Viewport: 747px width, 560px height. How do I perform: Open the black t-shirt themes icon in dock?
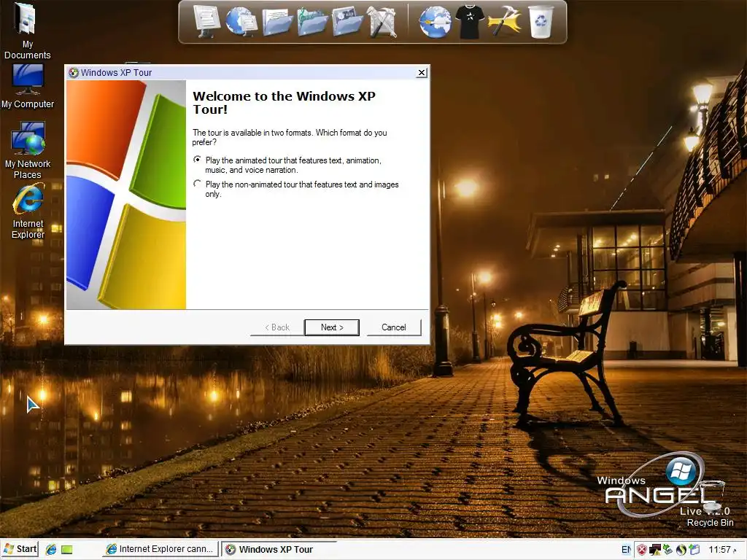point(469,22)
